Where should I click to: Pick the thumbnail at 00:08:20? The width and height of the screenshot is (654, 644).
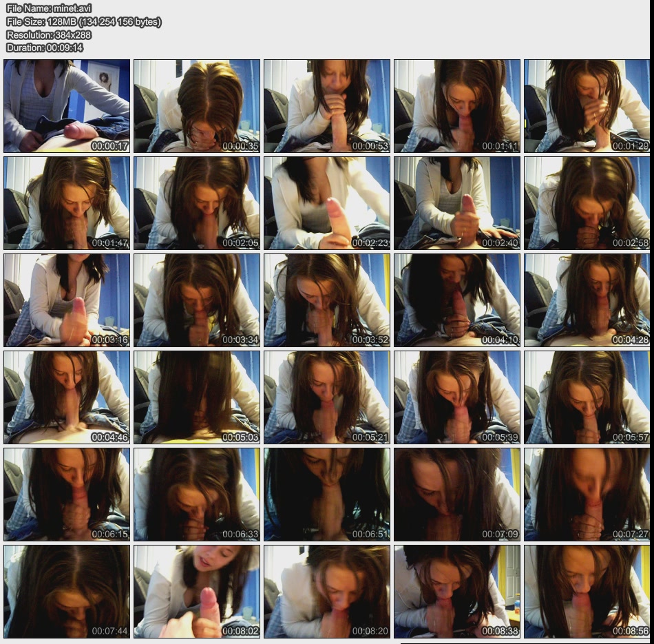[327, 592]
